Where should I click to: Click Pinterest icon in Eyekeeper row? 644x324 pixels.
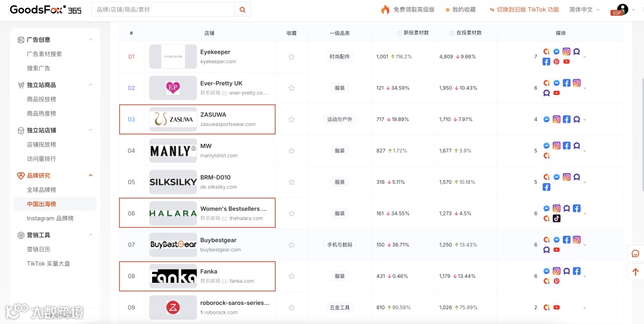pyautogui.click(x=556, y=61)
